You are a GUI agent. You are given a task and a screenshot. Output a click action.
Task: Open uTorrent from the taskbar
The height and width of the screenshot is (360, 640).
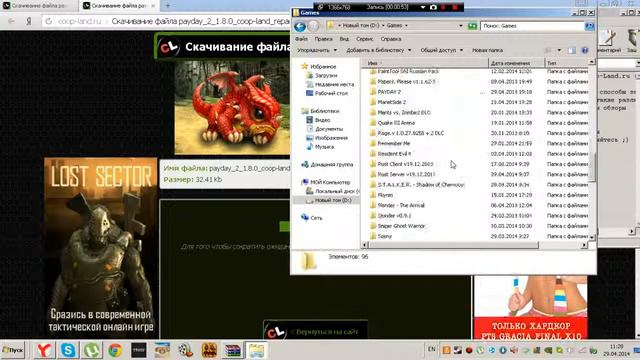click(92, 350)
